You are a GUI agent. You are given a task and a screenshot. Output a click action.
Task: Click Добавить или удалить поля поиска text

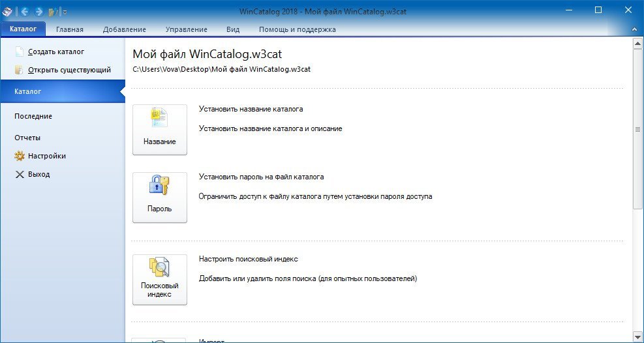tap(308, 278)
